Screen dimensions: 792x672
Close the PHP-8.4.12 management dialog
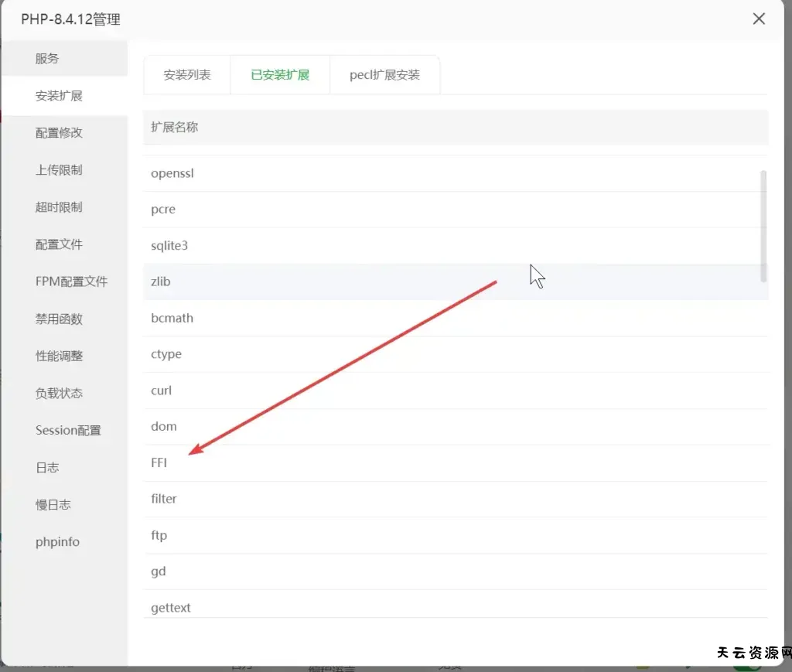point(759,19)
